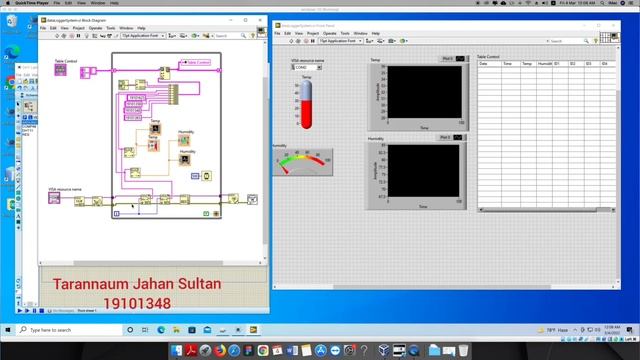This screenshot has height=360, width=640.
Task: Click loop stop condition terminal
Action: point(216,213)
